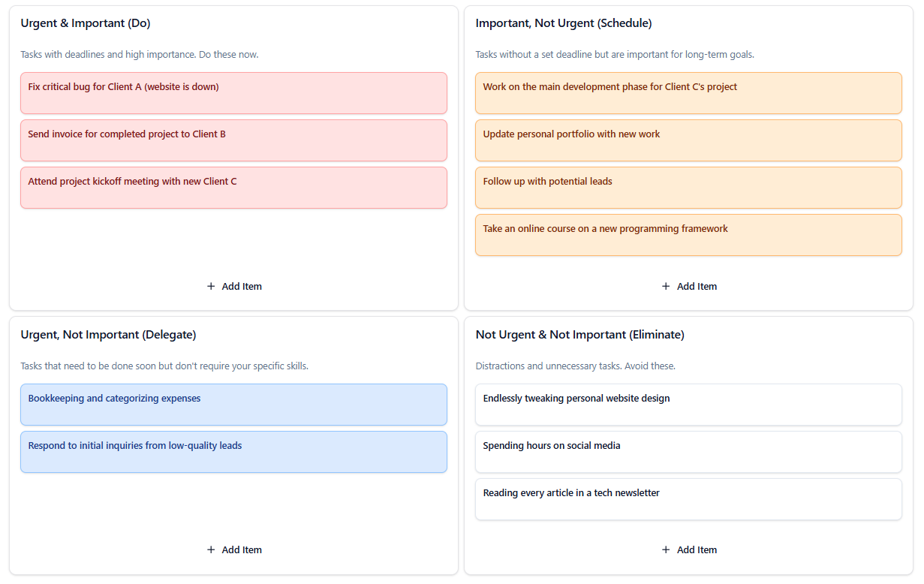Select Attend project kickoff meeting task
Image resolution: width=924 pixels, height=584 pixels.
[x=233, y=188]
